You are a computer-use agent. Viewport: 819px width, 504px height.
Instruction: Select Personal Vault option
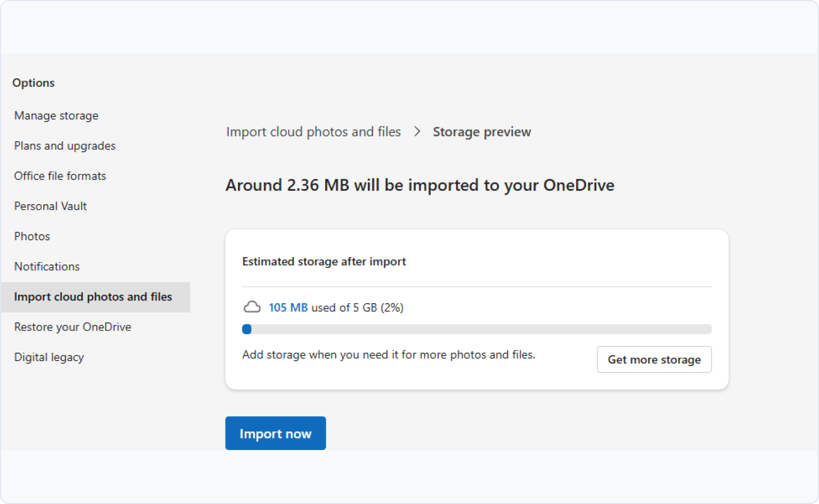51,206
